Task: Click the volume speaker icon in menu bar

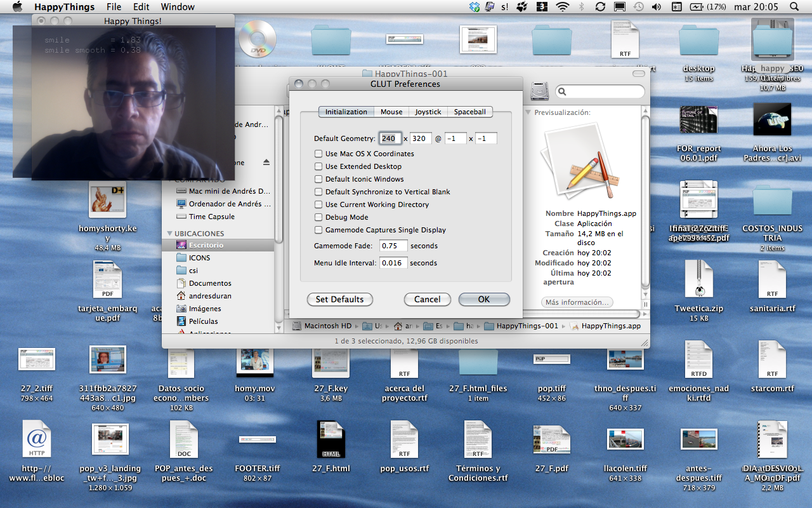Action: point(656,7)
